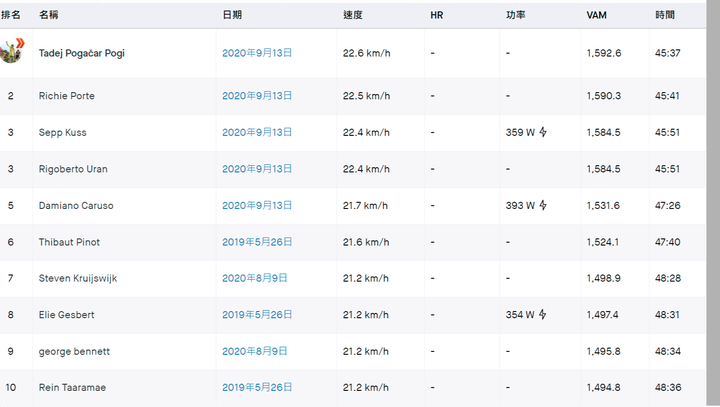Screen dimensions: 720x407
Task: Click VAM value 1,531.6
Action: click(603, 205)
